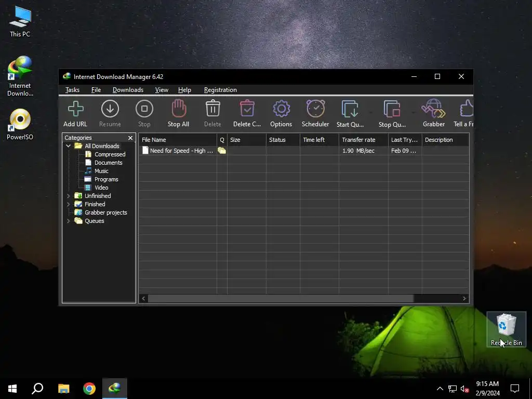Open the Downloads menu
Image resolution: width=532 pixels, height=399 pixels.
click(x=128, y=90)
